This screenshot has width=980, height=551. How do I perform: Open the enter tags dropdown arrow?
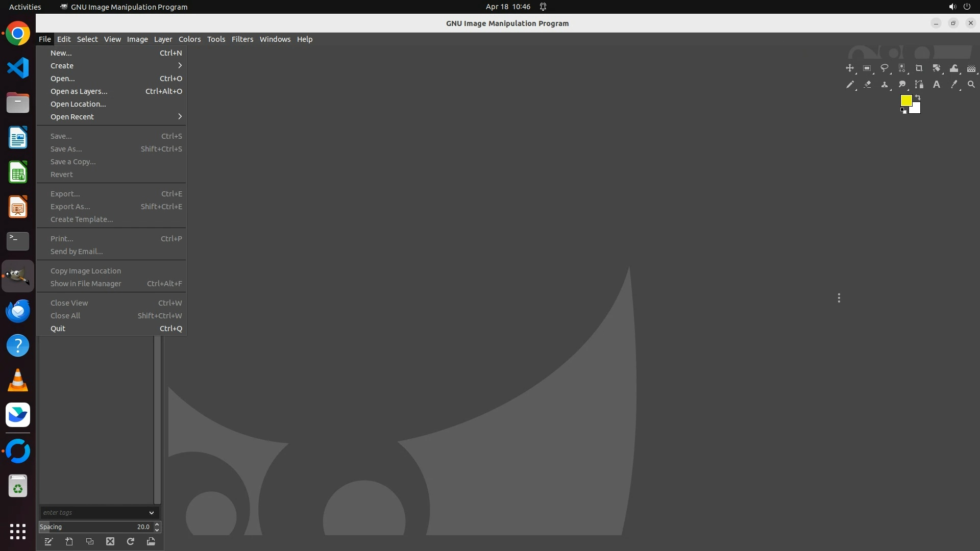click(x=152, y=513)
